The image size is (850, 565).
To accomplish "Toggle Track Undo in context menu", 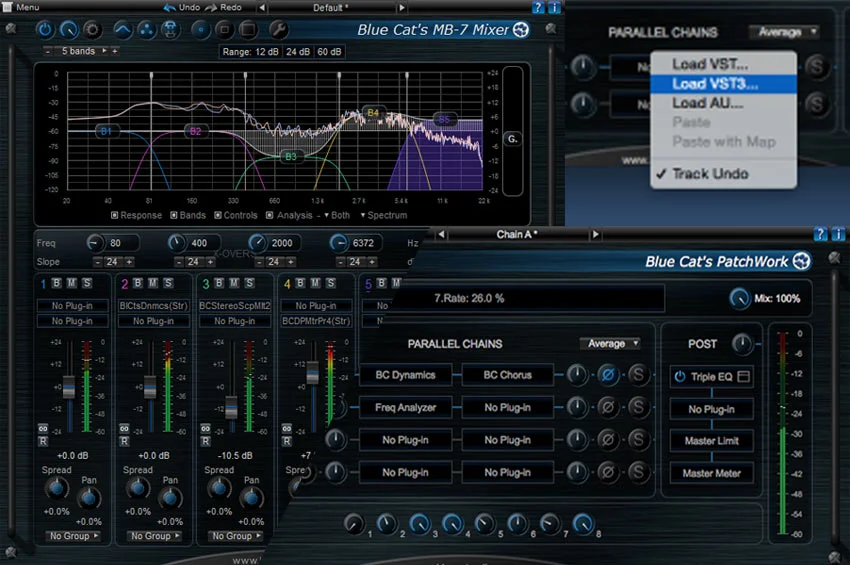I will click(723, 174).
